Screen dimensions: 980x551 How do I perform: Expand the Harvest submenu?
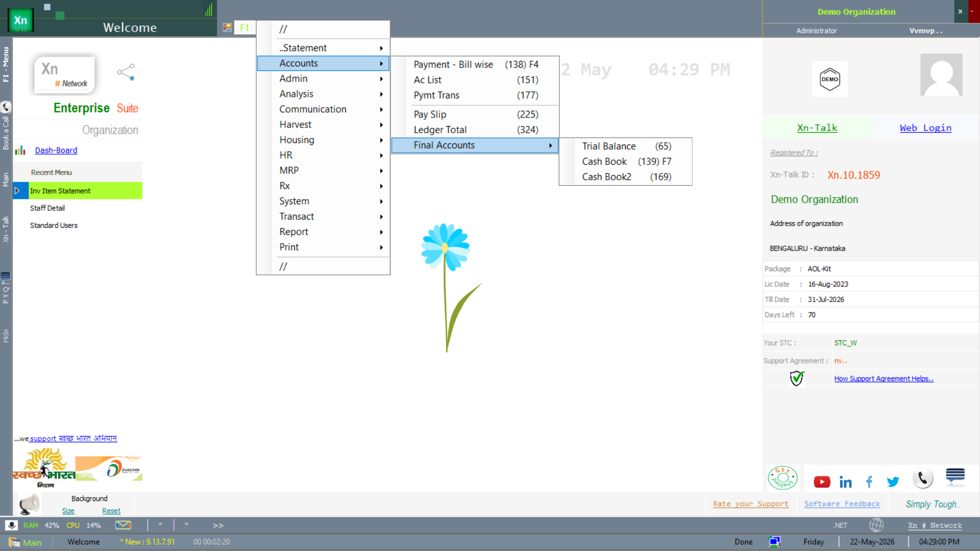(x=323, y=125)
